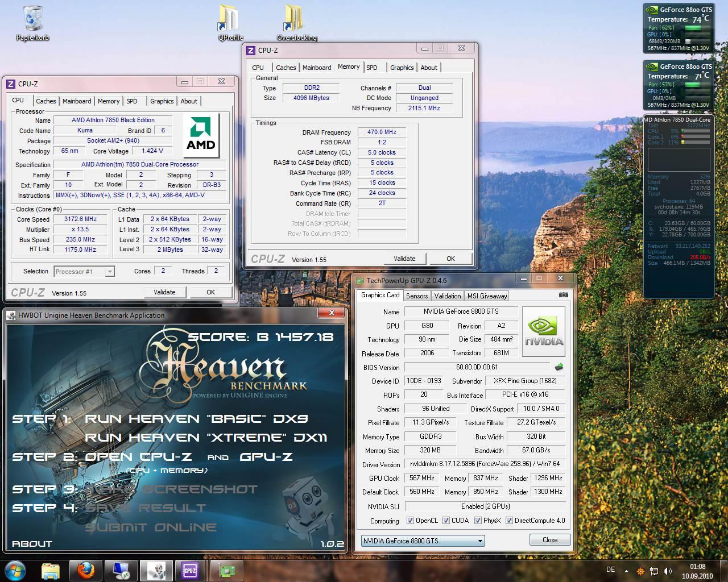The height and width of the screenshot is (582, 728).
Task: Open the Validation tab in GPU-Z
Action: (x=448, y=296)
